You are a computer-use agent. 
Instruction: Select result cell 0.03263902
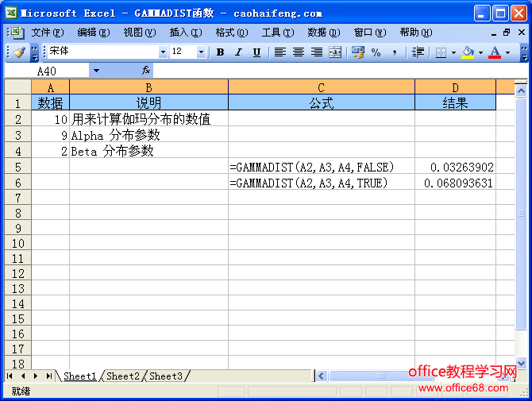tap(455, 167)
